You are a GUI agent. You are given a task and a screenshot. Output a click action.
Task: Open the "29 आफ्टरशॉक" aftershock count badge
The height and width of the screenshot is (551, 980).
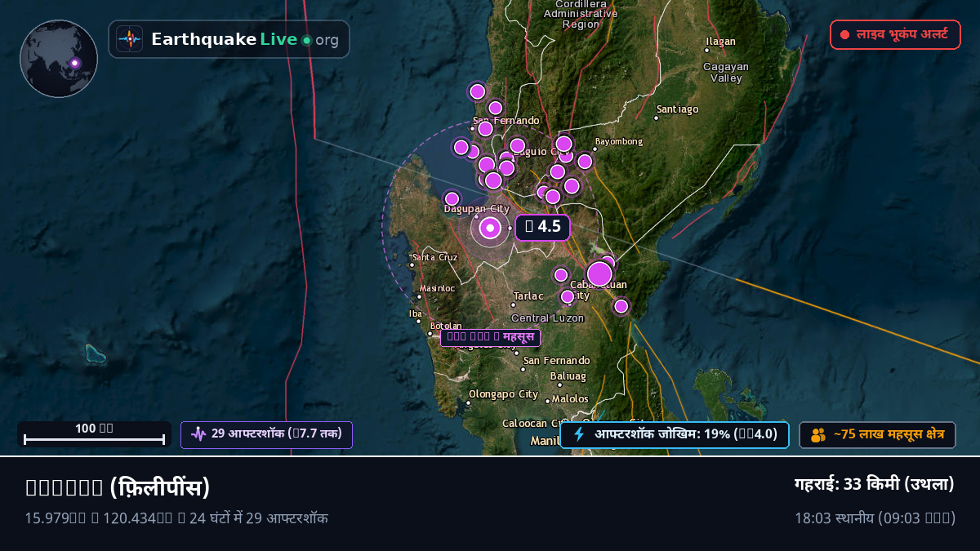[266, 434]
